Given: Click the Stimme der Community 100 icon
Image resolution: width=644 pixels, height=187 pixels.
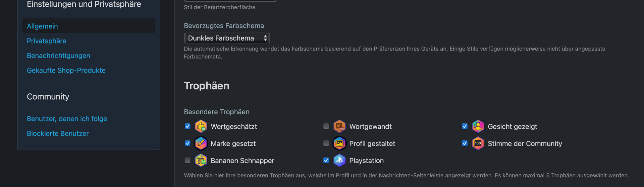Looking at the screenshot, I should (x=478, y=144).
